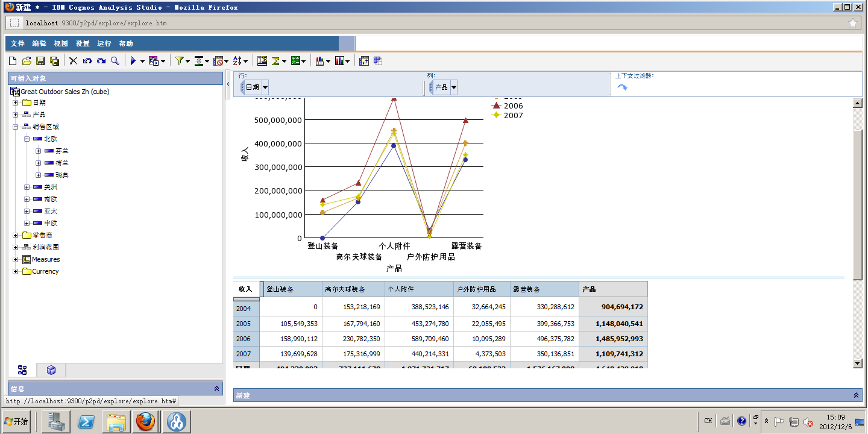This screenshot has height=434, width=868.
Task: Click the Filter funnel icon
Action: pos(179,61)
